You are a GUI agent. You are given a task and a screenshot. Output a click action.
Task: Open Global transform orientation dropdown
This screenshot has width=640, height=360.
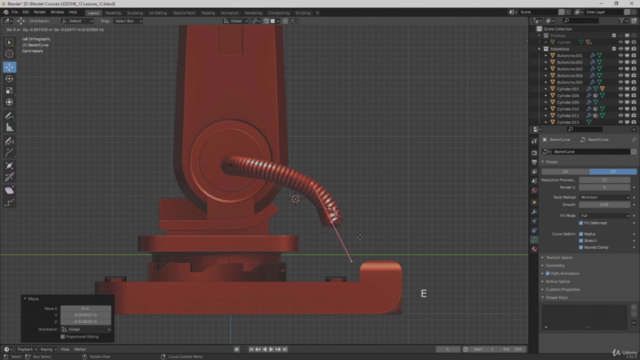(x=236, y=21)
